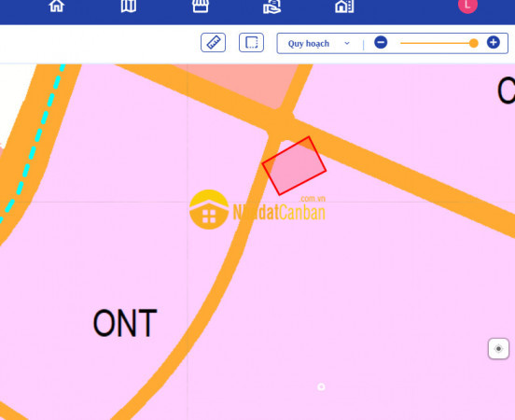
Task: Select the area selection tool
Action: (251, 42)
